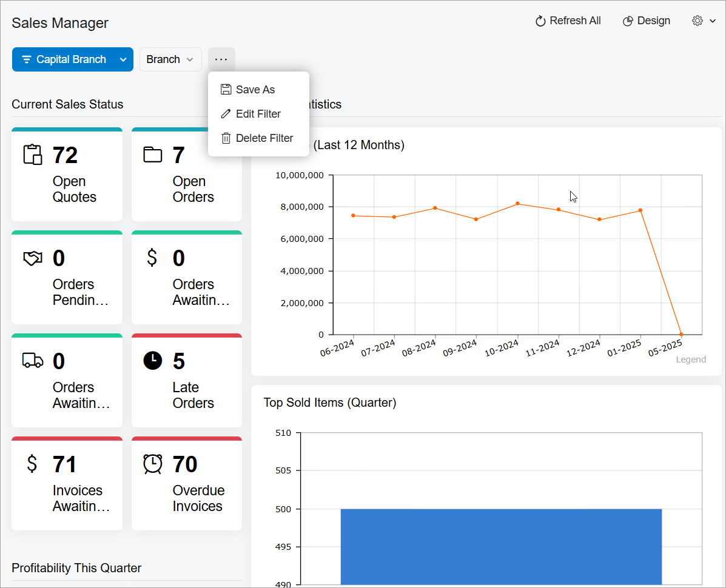Click the alarm clock icon on Overdue Invoices
Viewport: 726px width, 588px height.
[153, 464]
